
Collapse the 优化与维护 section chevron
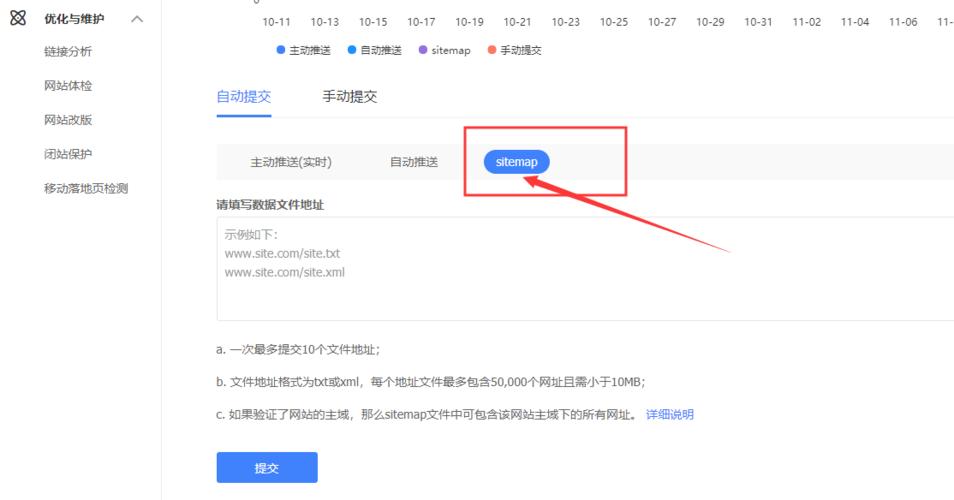click(138, 19)
